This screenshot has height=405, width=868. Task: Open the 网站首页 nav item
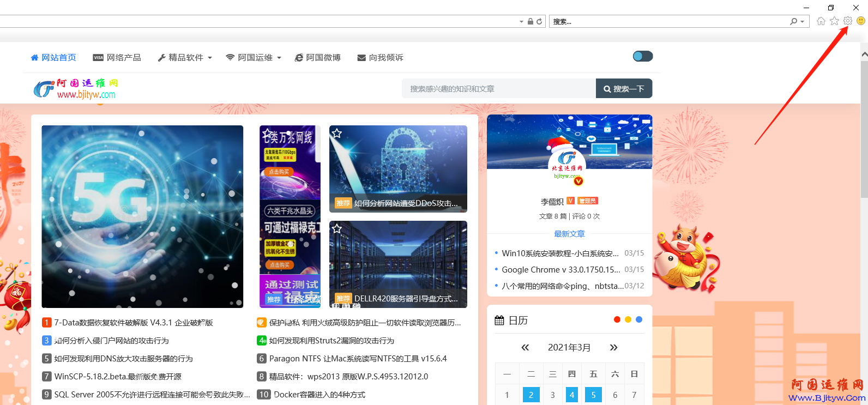click(x=53, y=57)
